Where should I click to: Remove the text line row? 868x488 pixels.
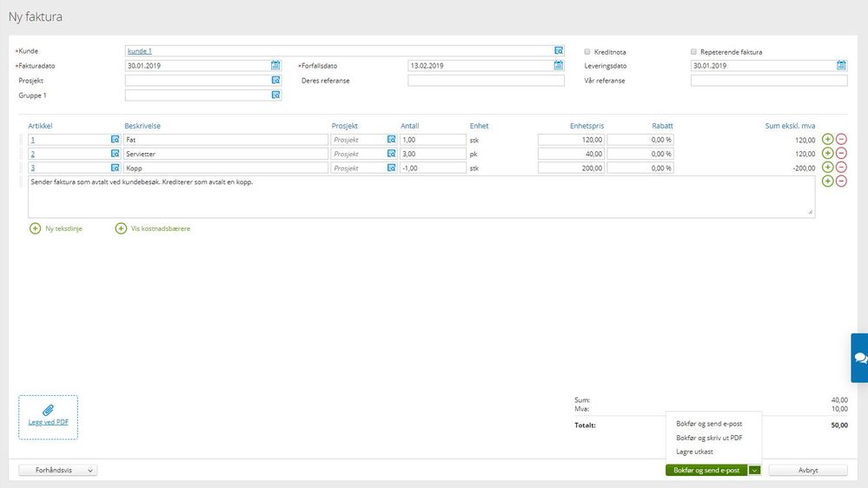tap(841, 181)
